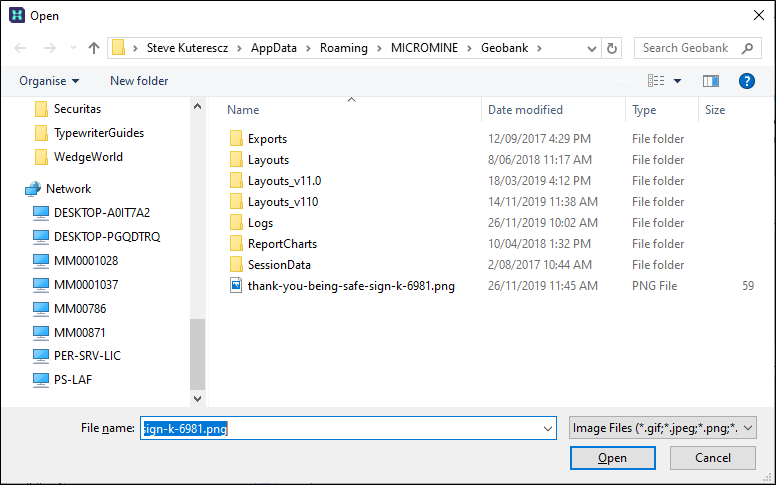Click the Cancel button
This screenshot has height=485, width=776.
point(713,458)
